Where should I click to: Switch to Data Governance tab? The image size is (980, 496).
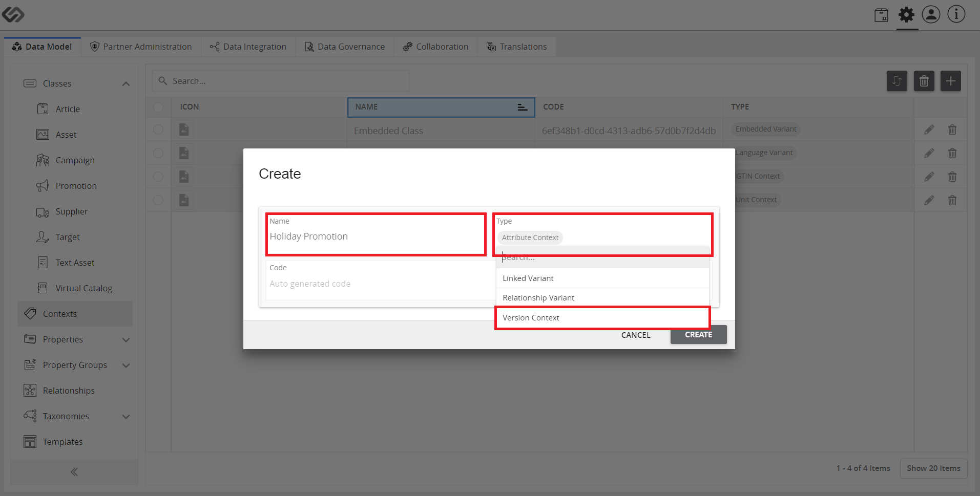pyautogui.click(x=345, y=47)
